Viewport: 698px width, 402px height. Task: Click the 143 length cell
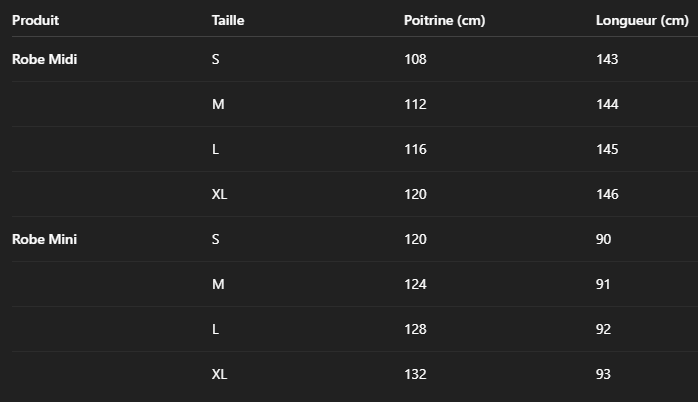[x=607, y=59]
